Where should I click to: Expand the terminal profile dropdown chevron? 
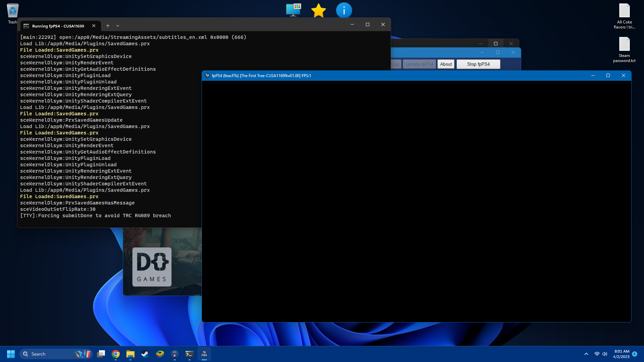pos(118,26)
